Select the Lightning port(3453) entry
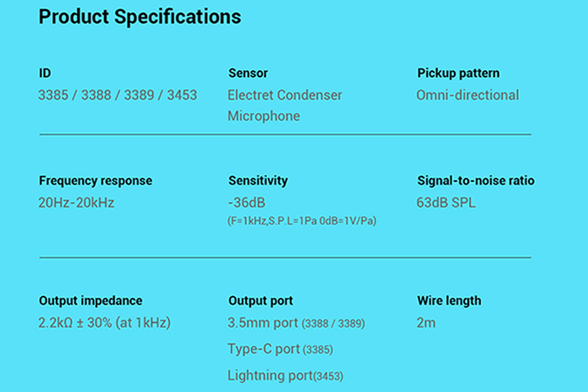This screenshot has width=588, height=392. pyautogui.click(x=286, y=376)
